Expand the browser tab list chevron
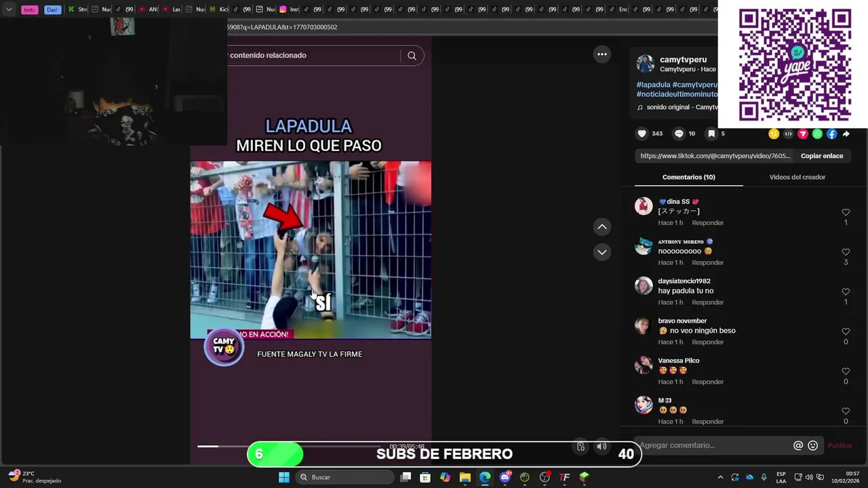Screen dimensions: 868x488 pos(9,9)
